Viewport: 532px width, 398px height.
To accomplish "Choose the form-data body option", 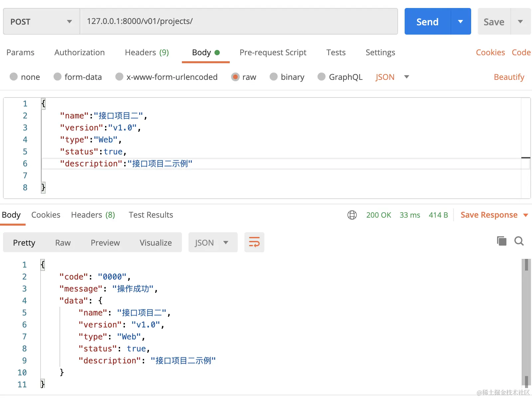I will tap(58, 77).
